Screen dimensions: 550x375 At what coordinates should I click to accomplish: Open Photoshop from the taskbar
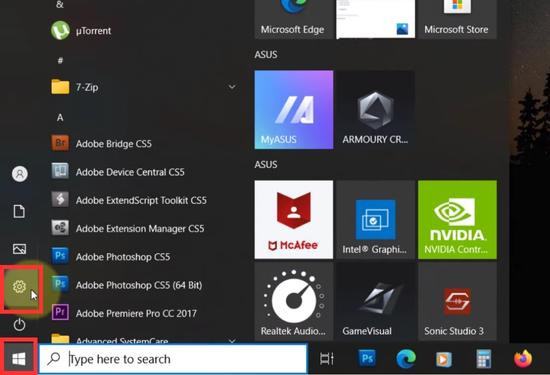pos(367,359)
